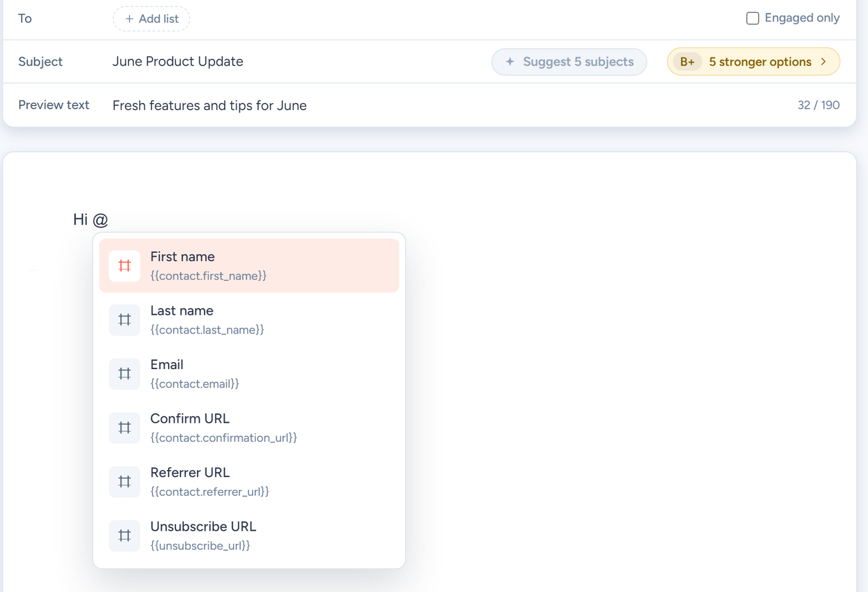Click the sparkle icon in Suggest 5 subjects

pos(510,62)
